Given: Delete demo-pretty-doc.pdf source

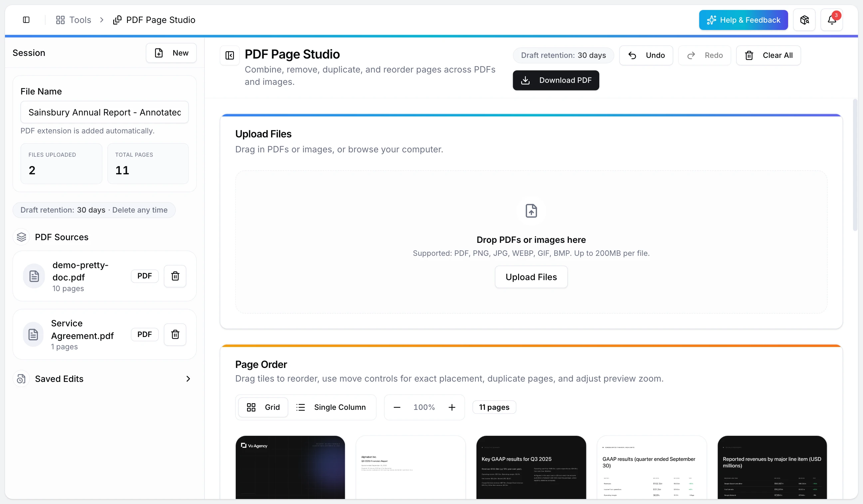Looking at the screenshot, I should point(175,276).
